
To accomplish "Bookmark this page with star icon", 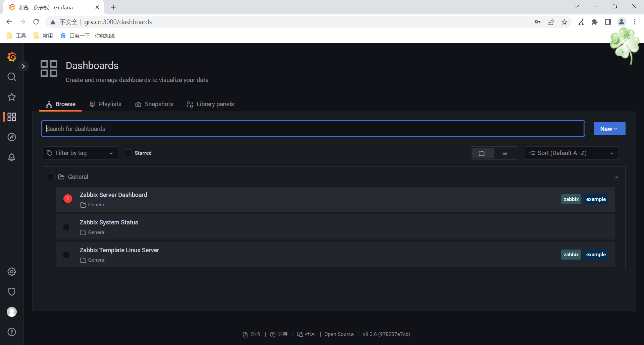I will tap(564, 22).
